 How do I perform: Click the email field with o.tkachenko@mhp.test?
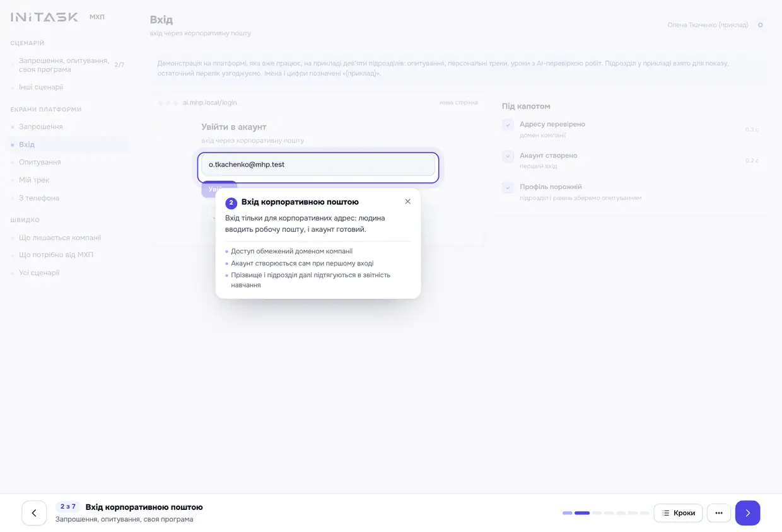pos(318,165)
